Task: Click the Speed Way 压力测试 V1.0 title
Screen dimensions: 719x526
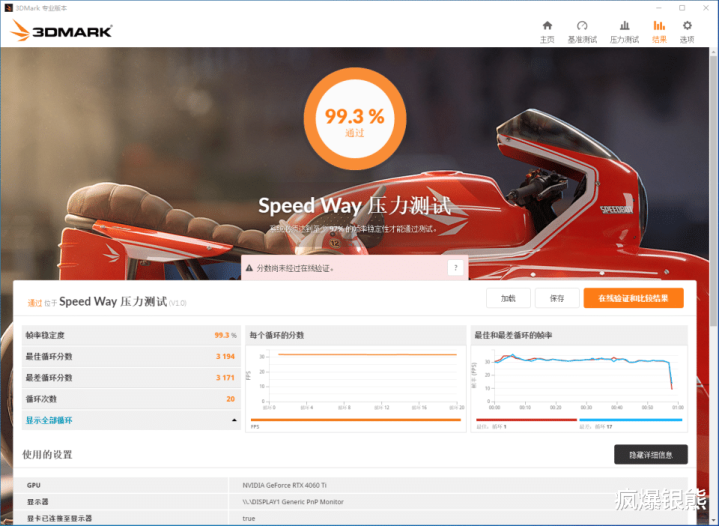Action: click(122, 302)
